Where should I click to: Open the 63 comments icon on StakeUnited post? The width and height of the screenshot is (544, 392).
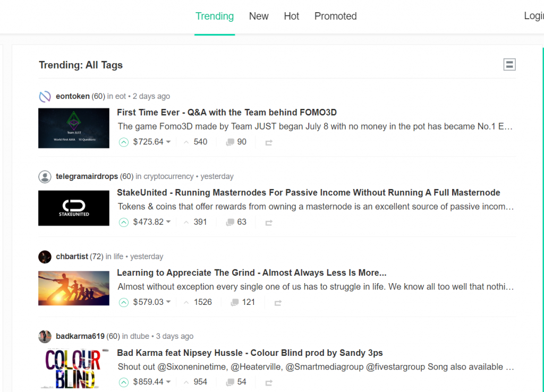tap(230, 223)
